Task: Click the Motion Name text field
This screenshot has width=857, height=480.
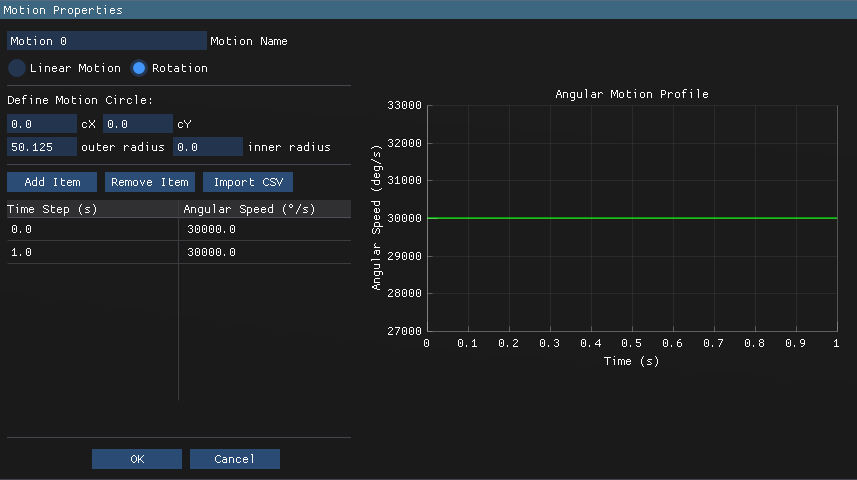Action: [x=106, y=41]
